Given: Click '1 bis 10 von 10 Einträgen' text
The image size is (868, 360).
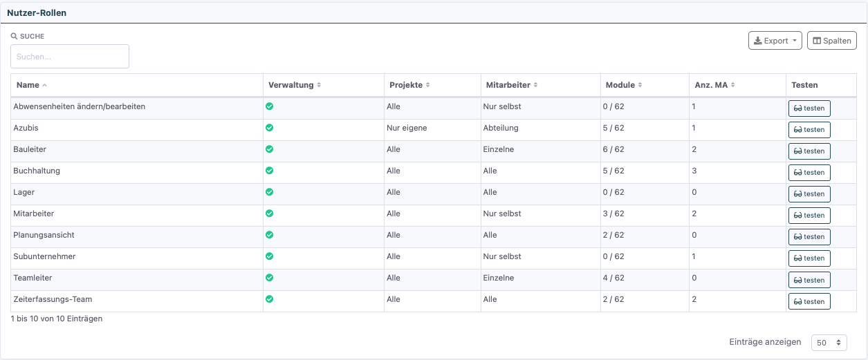Looking at the screenshot, I should coord(57,319).
